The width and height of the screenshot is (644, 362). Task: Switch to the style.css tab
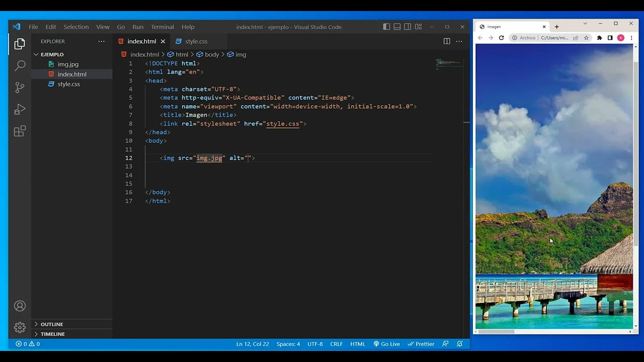[x=196, y=41]
